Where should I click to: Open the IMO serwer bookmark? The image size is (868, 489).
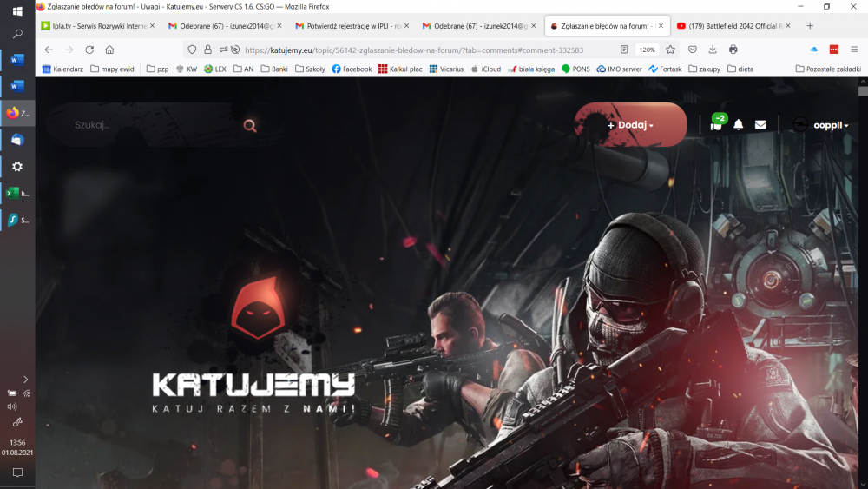pyautogui.click(x=619, y=69)
